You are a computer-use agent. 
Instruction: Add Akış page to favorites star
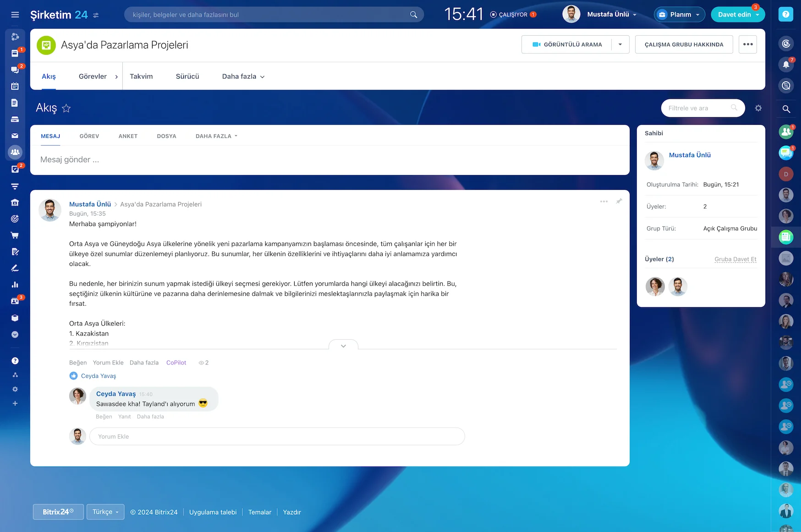[66, 108]
